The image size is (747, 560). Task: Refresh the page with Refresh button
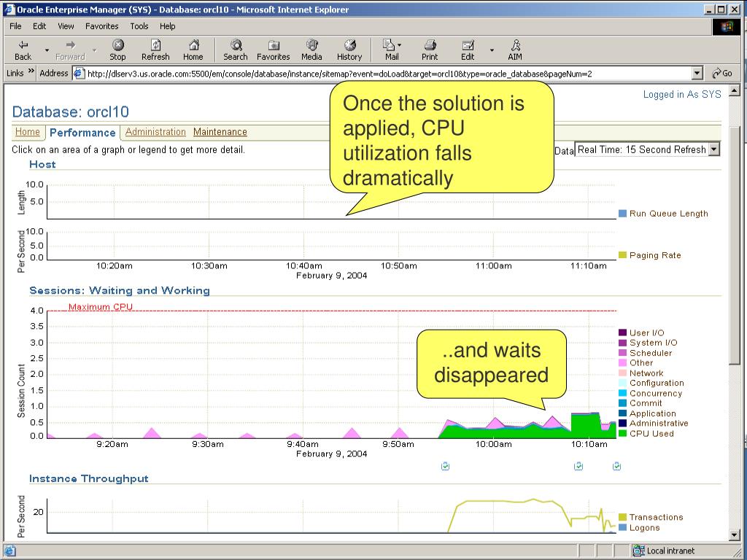(x=155, y=50)
